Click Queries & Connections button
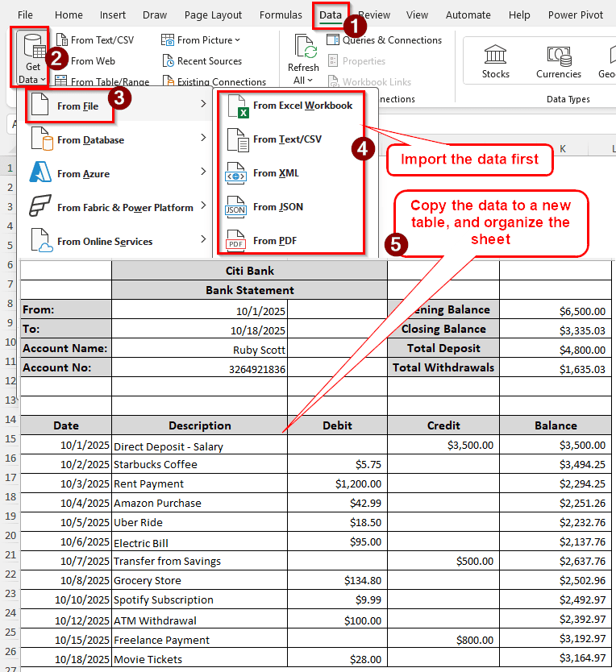Screen dimensions: 616x672 (384, 40)
